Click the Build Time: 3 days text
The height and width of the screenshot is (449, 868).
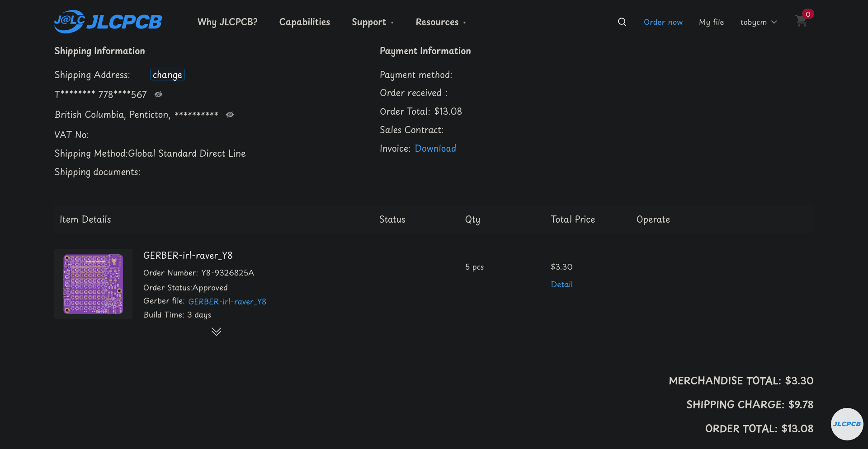pyautogui.click(x=177, y=315)
